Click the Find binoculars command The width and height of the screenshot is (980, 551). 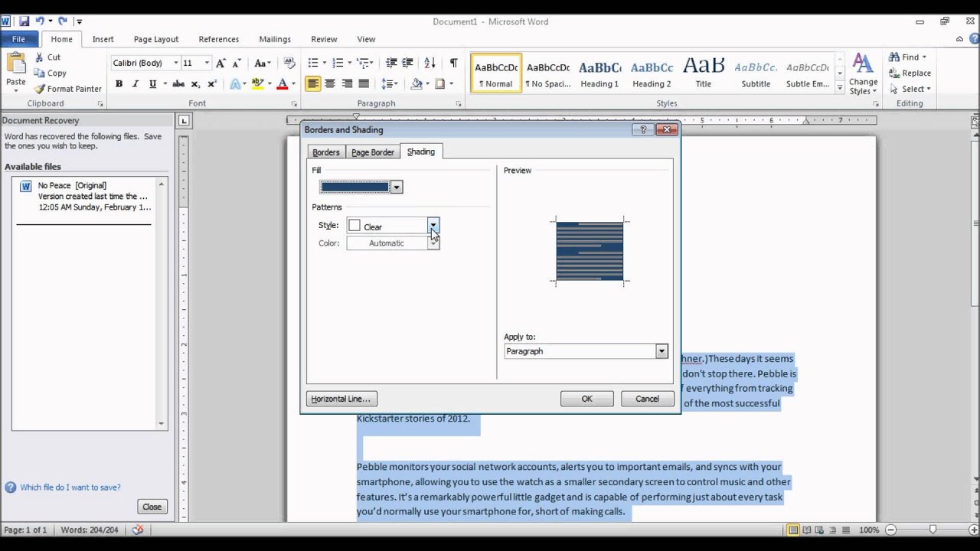click(907, 57)
